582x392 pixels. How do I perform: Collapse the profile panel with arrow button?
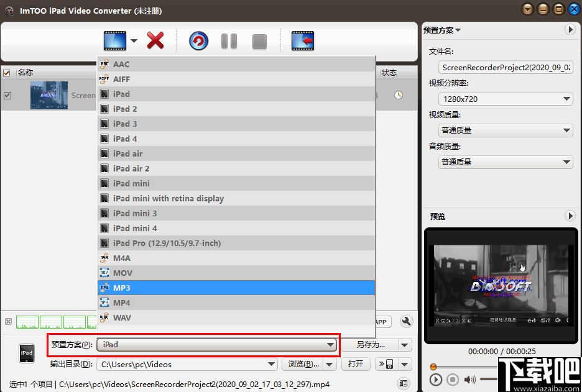point(570,29)
